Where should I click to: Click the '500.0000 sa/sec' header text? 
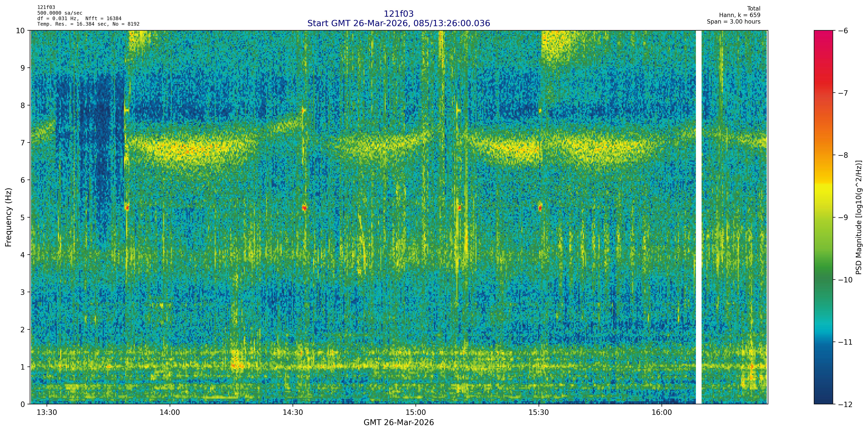(60, 13)
